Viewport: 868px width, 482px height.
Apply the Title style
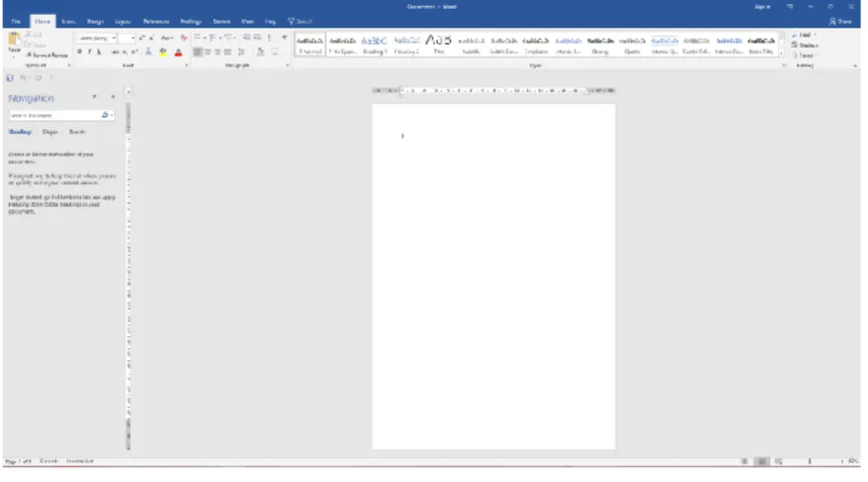pos(438,45)
